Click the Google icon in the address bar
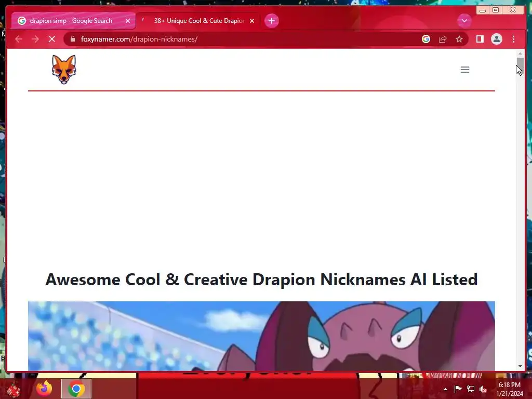The height and width of the screenshot is (399, 532). pos(426,39)
